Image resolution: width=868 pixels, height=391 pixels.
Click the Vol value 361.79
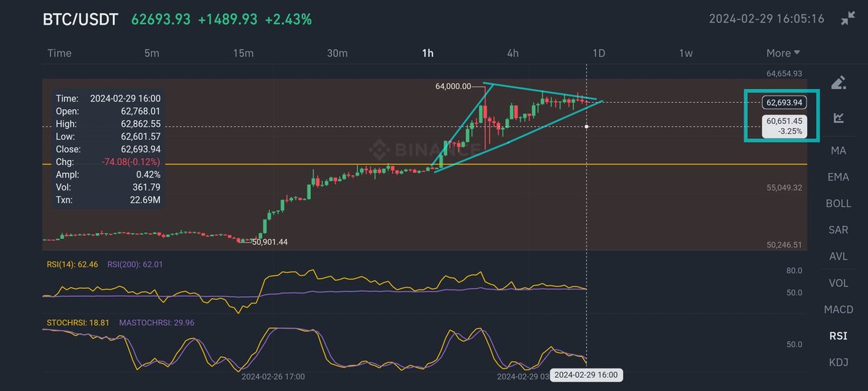click(x=147, y=187)
